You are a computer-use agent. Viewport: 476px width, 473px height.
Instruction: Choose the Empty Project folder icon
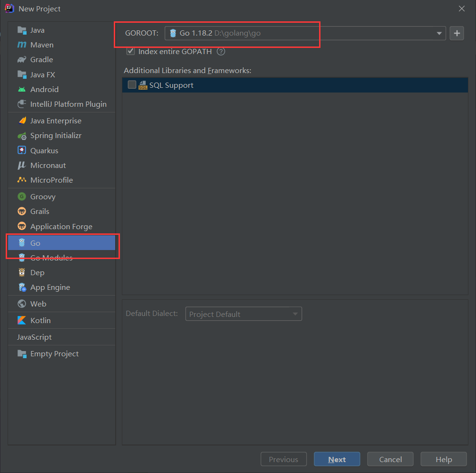pos(22,353)
